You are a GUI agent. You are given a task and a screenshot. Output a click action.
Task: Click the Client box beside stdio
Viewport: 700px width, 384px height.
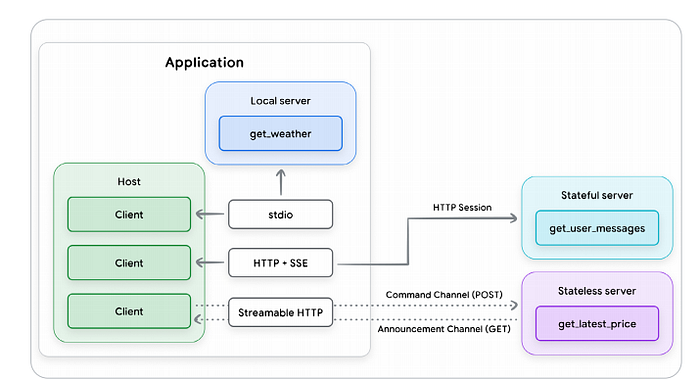click(129, 214)
